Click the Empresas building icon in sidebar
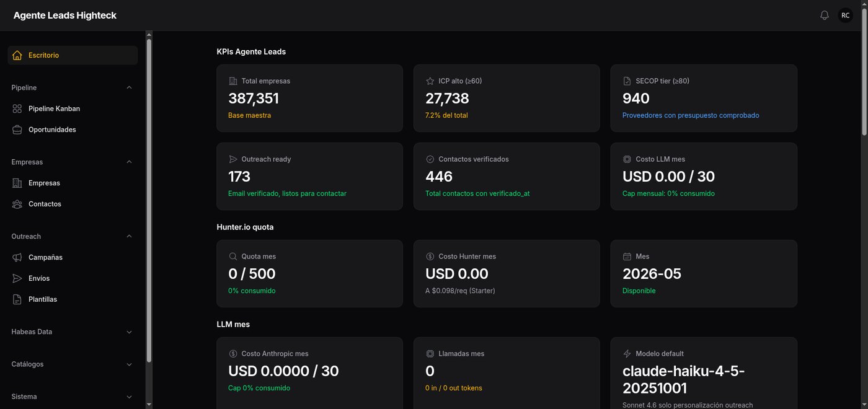Image resolution: width=868 pixels, height=409 pixels. pyautogui.click(x=17, y=183)
